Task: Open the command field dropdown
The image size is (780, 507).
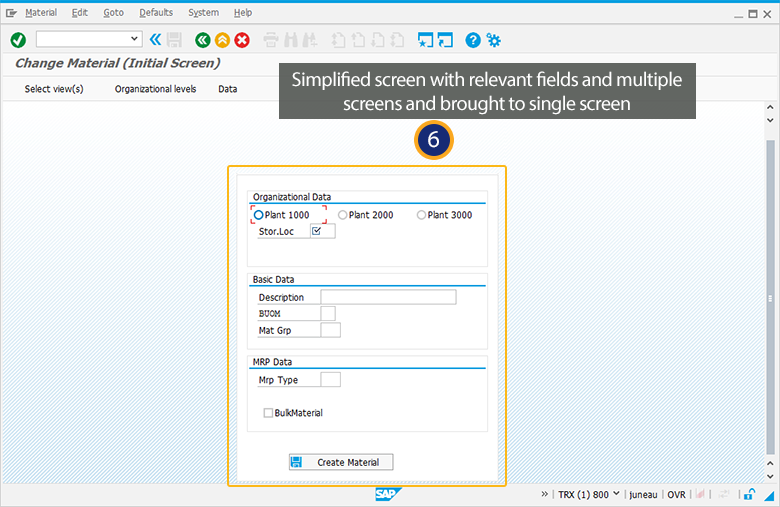Action: click(134, 39)
